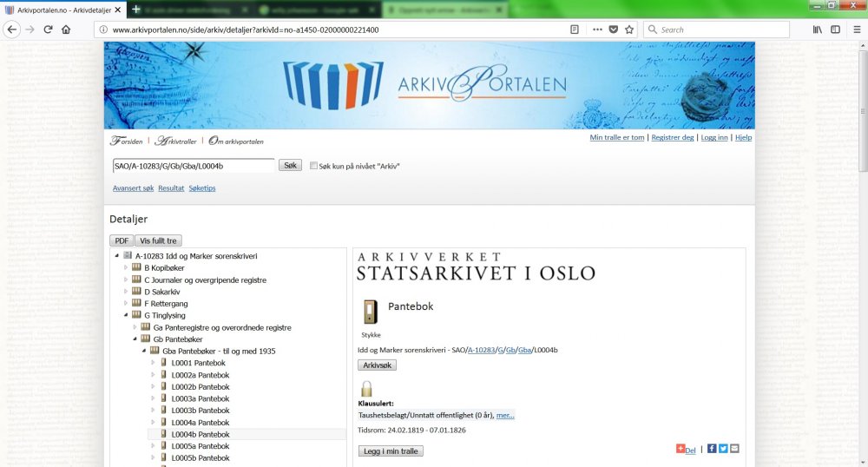The height and width of the screenshot is (467, 868).
Task: Switch to the Arkivportalen.no - Arkivdetaljer tab
Action: point(62,10)
